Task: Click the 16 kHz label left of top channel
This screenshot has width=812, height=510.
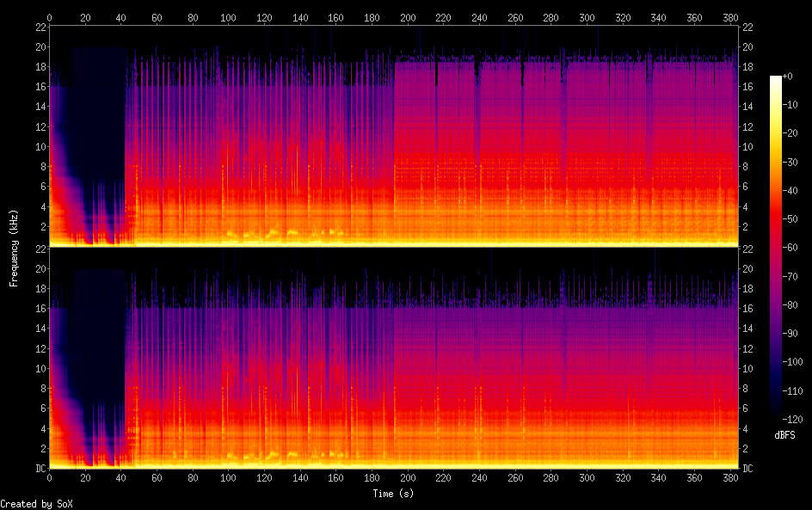Action: coord(40,87)
